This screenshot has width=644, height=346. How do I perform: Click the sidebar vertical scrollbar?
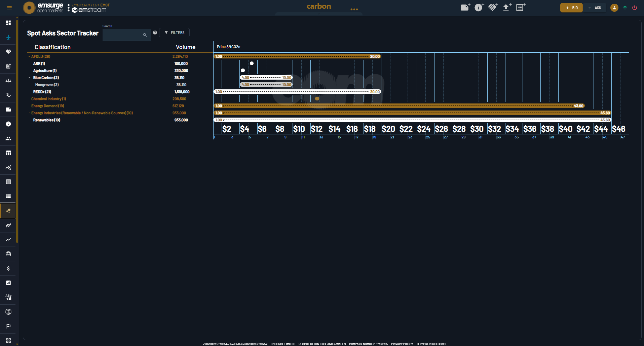coord(17,131)
